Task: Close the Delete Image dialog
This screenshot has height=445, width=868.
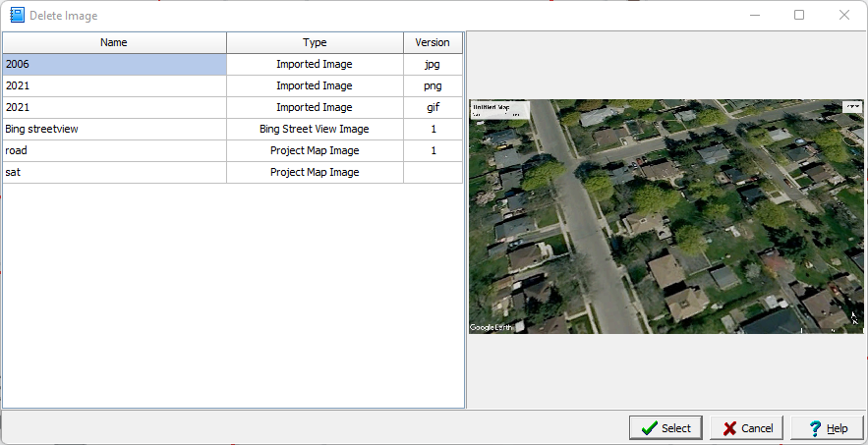Action: (x=843, y=16)
